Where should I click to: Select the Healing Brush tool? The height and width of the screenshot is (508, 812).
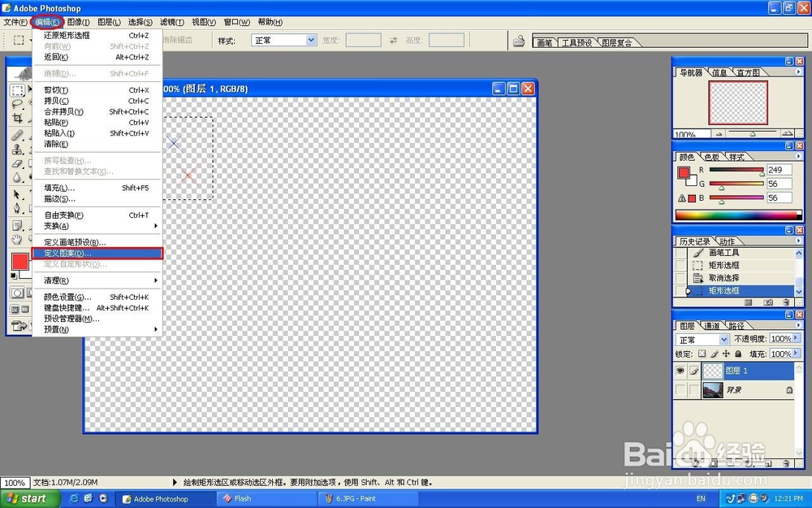[x=18, y=136]
